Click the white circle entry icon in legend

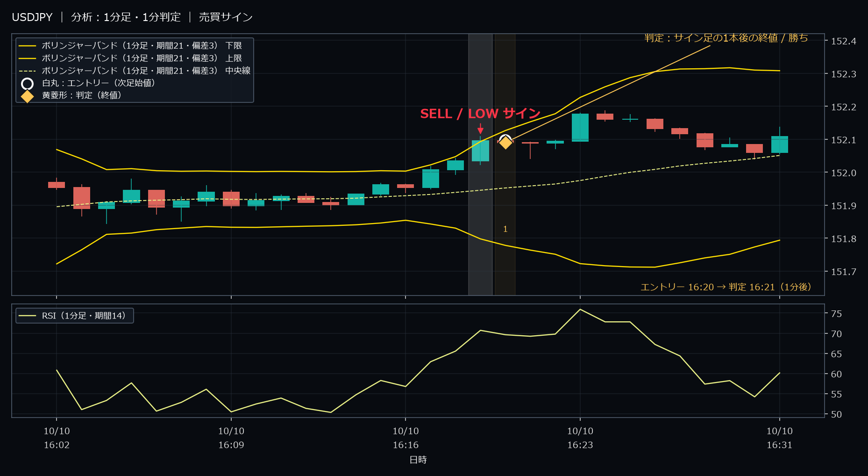[x=28, y=84]
